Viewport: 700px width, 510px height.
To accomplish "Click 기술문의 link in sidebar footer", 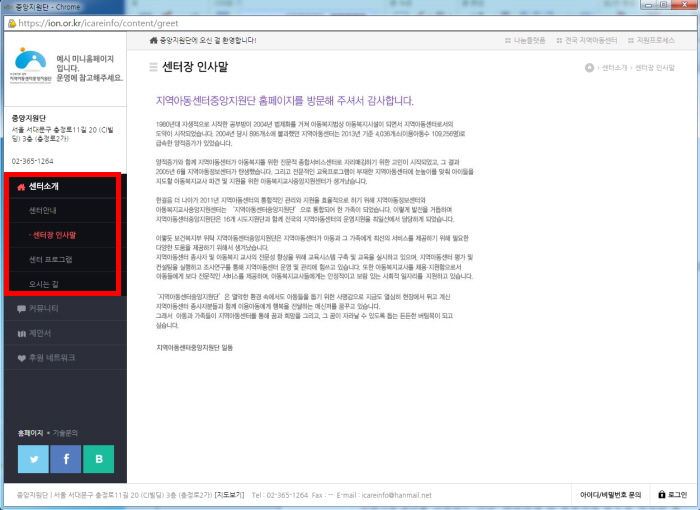I will coord(65,433).
